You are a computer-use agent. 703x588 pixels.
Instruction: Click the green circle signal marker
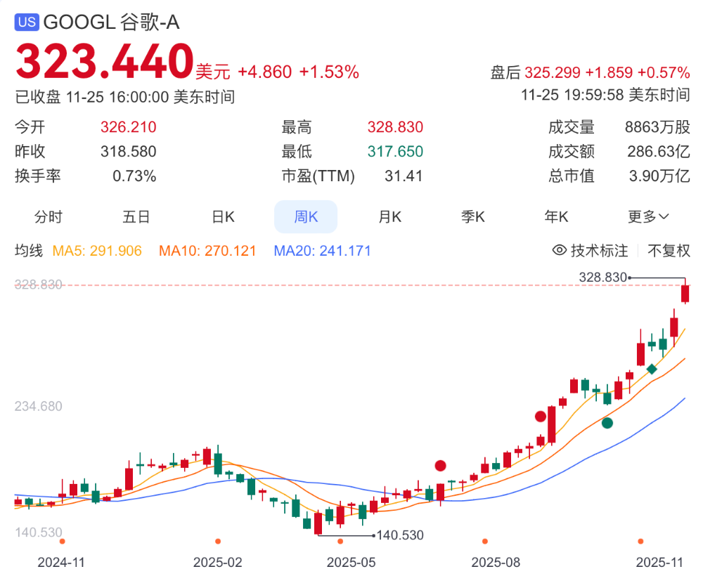607,423
